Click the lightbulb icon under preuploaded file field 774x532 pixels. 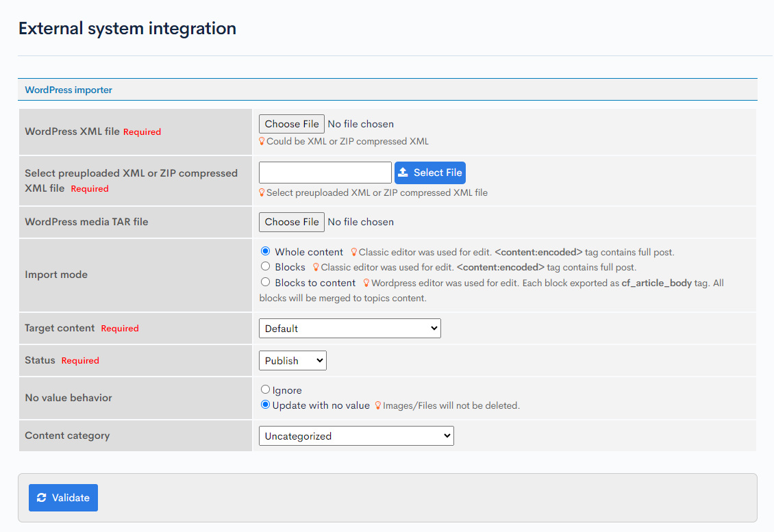262,193
